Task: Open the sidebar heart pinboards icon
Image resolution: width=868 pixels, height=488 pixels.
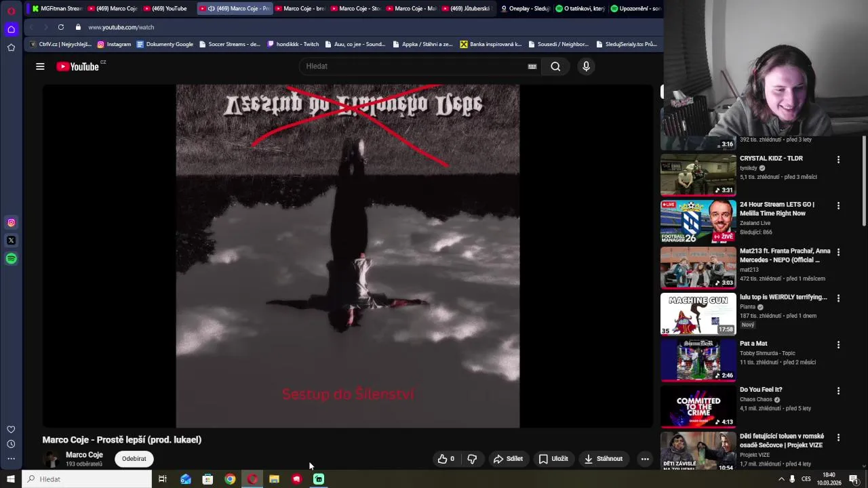Action: tap(11, 430)
